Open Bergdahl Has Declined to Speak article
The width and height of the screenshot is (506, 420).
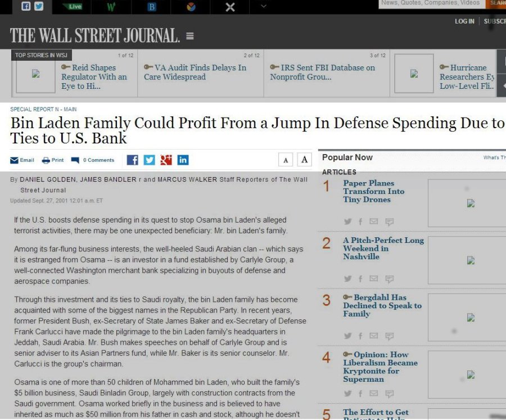(382, 306)
